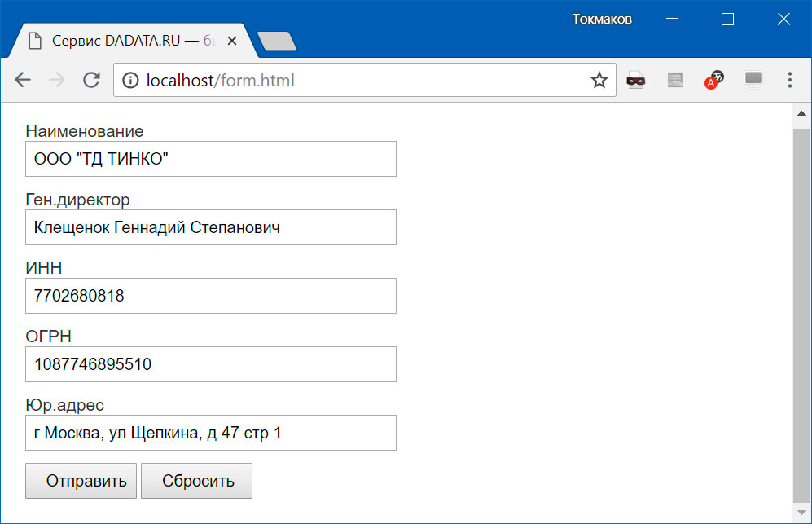Open Chrome's three-dot menu
This screenshot has width=812, height=524.
789,80
